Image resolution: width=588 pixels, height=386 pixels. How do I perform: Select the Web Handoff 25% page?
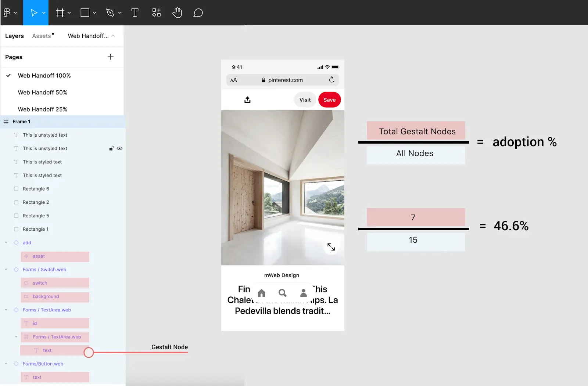[43, 109]
